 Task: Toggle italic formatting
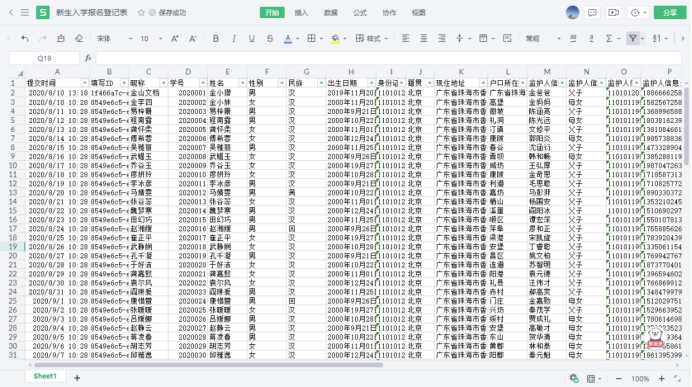(233, 39)
